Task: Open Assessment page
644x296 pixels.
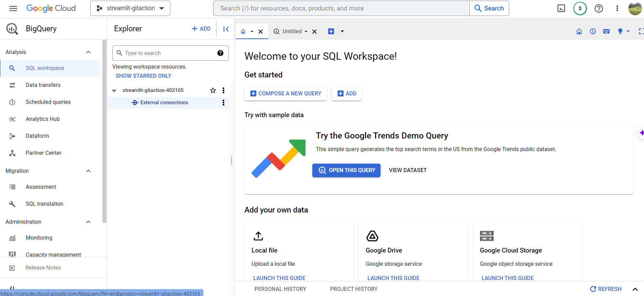Action: (x=50, y=187)
